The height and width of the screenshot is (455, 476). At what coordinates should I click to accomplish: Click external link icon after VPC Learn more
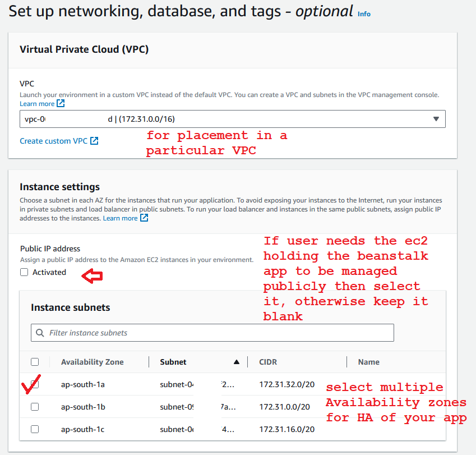(x=61, y=104)
